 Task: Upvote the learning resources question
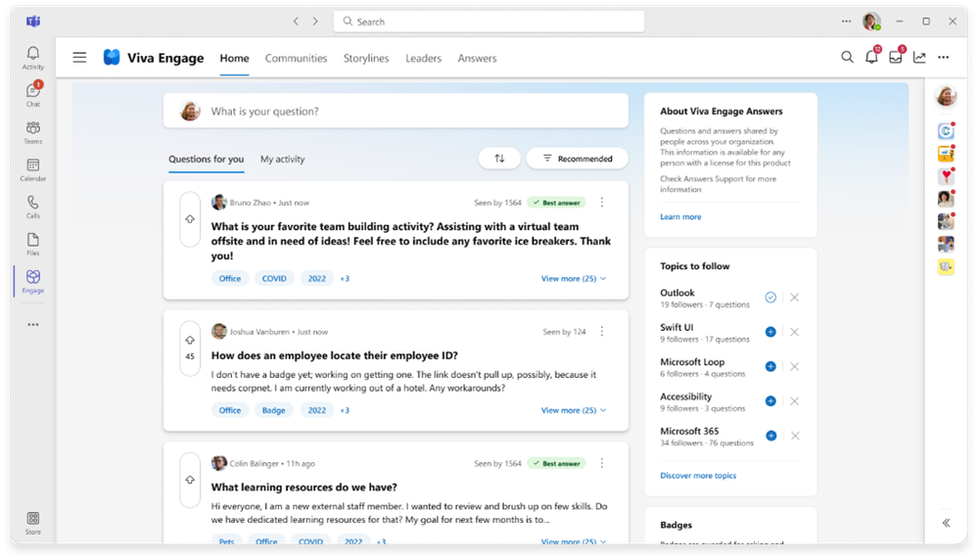point(190,480)
